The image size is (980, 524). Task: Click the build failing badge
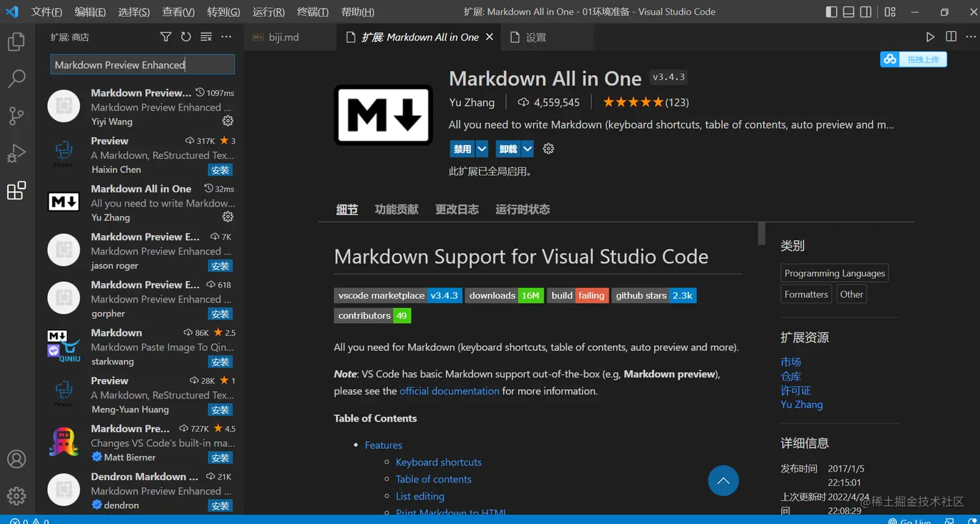click(578, 295)
